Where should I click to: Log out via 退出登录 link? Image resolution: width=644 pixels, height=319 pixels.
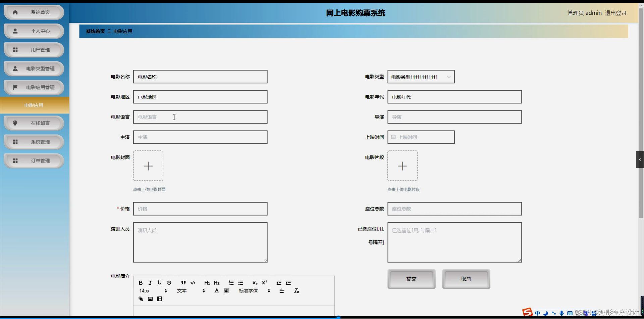(x=615, y=13)
